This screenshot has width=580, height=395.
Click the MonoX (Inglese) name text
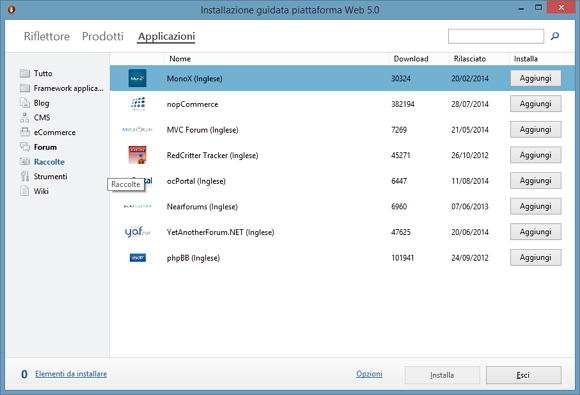195,79
